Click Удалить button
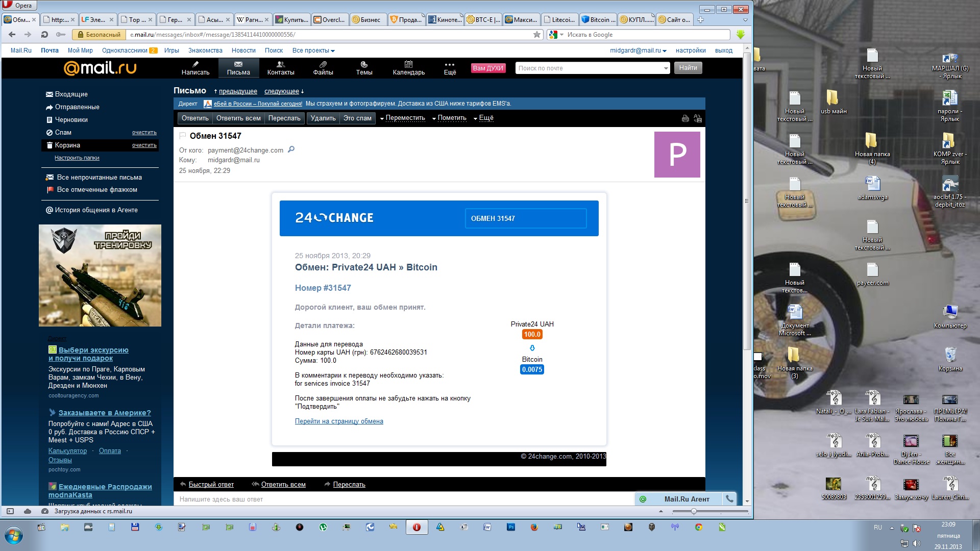This screenshot has width=980, height=551. (323, 118)
